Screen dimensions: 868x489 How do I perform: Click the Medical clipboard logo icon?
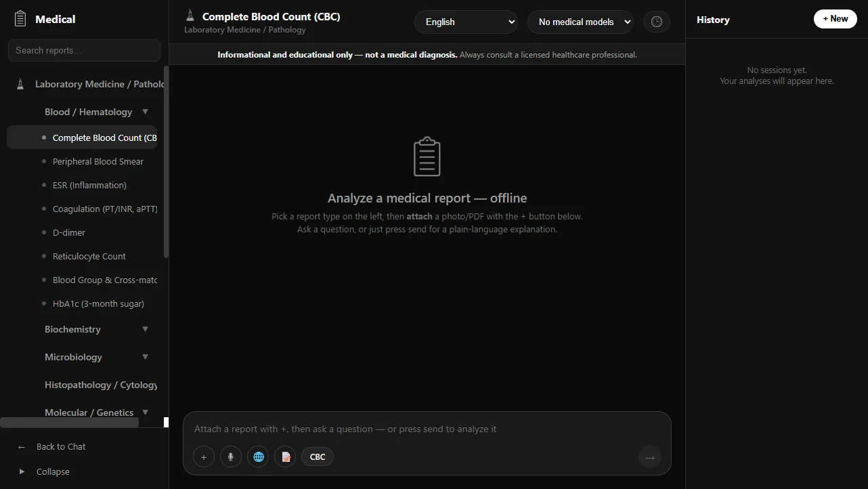coord(20,19)
